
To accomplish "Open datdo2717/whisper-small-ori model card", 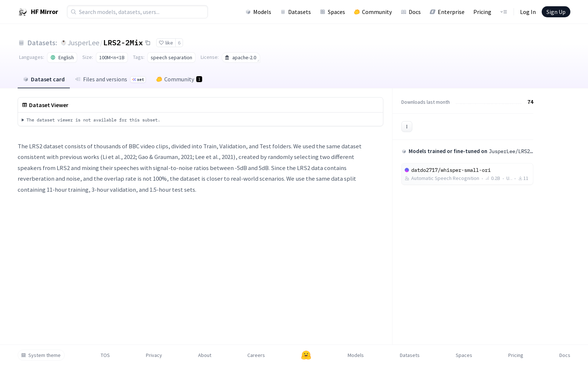I will coord(467,174).
